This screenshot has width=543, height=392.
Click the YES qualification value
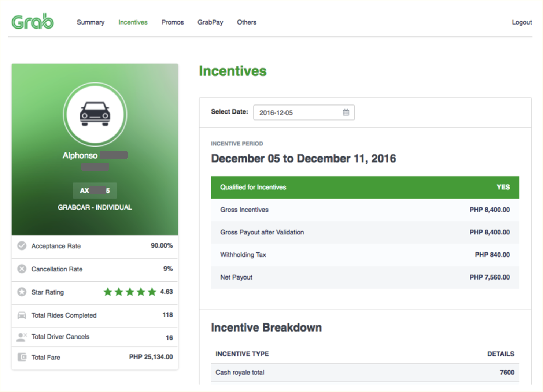503,187
